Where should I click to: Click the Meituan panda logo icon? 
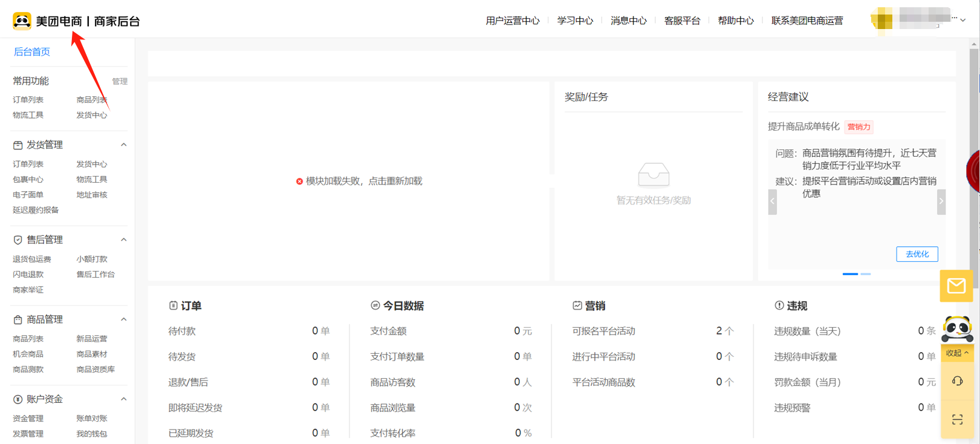click(22, 21)
